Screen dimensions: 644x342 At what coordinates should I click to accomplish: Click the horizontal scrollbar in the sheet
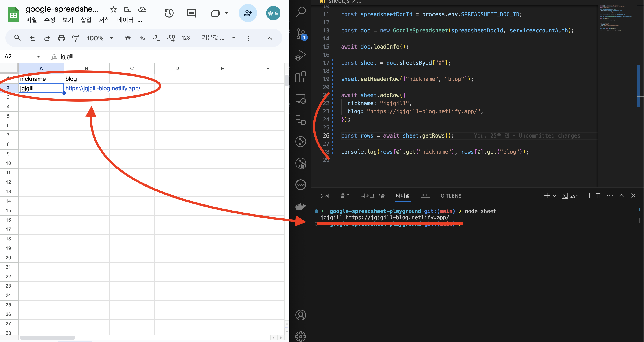point(48,338)
